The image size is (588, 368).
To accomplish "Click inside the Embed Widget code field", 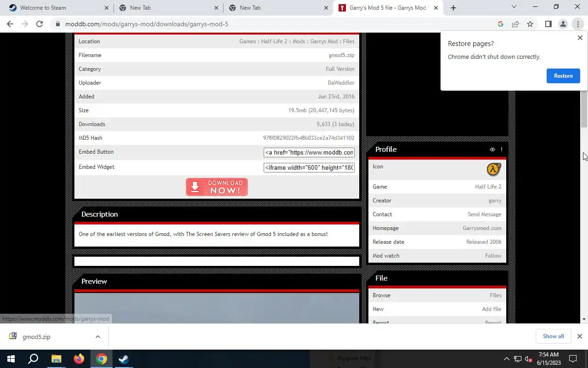I will pos(309,168).
